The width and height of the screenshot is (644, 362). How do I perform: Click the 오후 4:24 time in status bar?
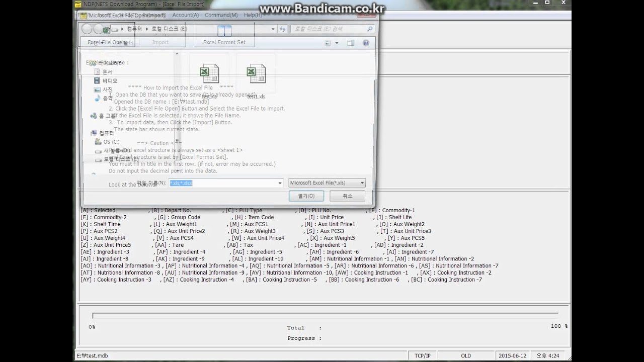pyautogui.click(x=547, y=355)
